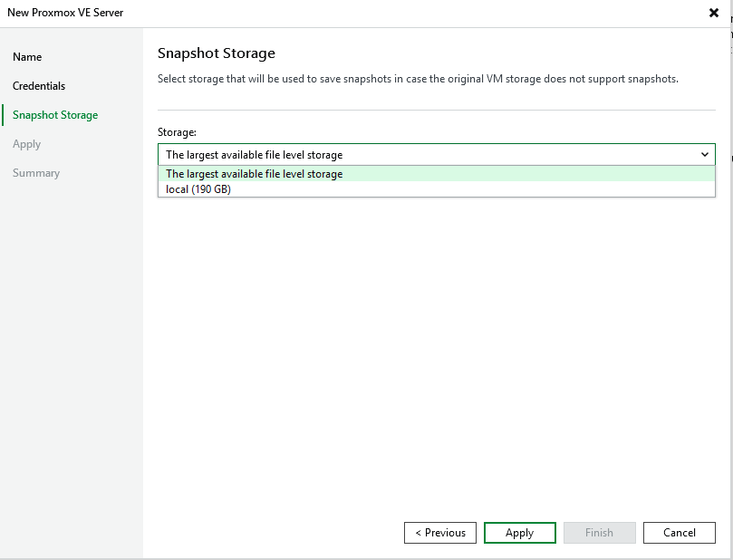
Task: Click the 'Snapshot Storage' page heading
Action: pyautogui.click(x=216, y=53)
